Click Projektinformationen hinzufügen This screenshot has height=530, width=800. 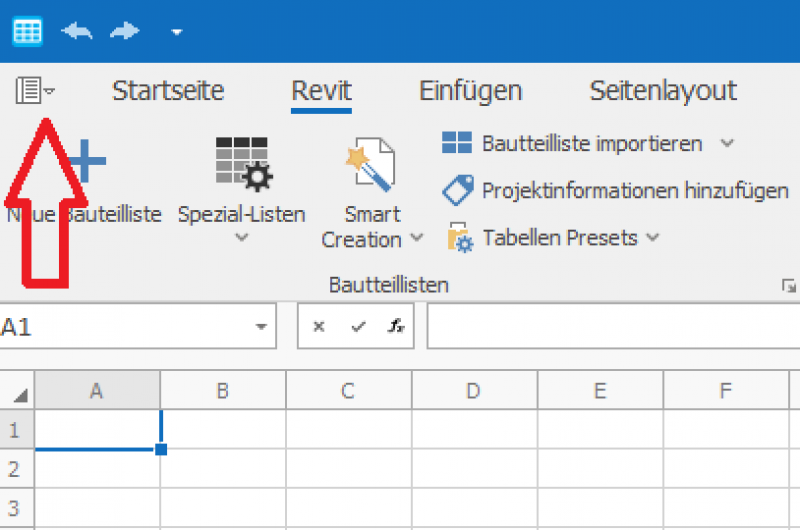click(x=616, y=190)
